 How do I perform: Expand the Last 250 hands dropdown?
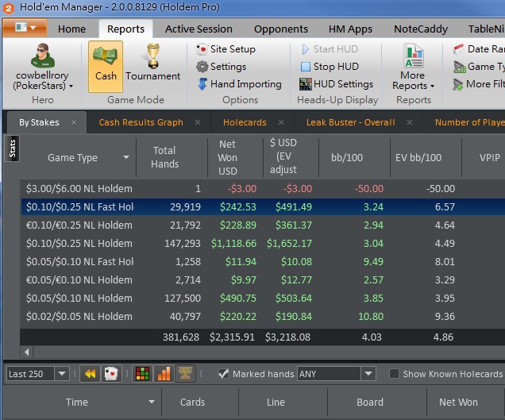tap(62, 374)
